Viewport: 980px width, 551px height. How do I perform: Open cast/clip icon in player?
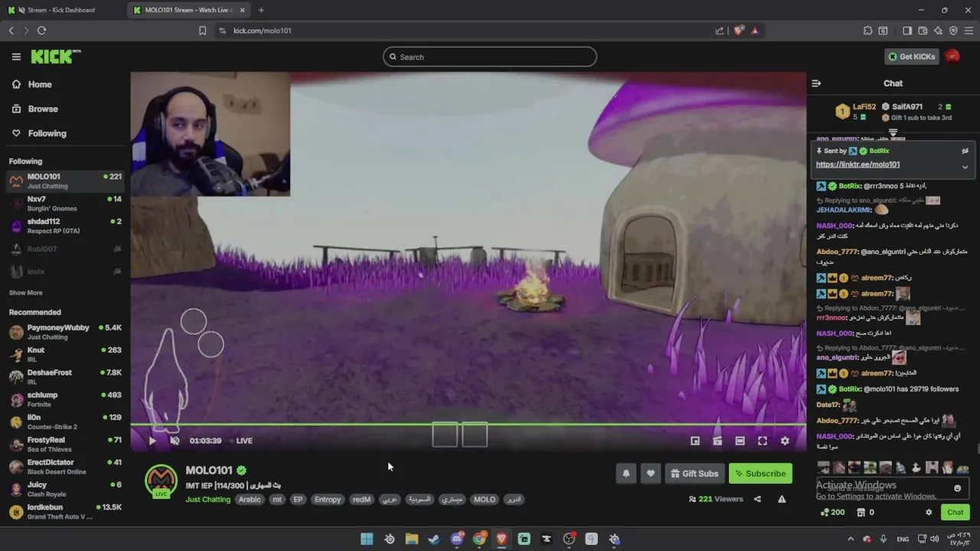717,441
